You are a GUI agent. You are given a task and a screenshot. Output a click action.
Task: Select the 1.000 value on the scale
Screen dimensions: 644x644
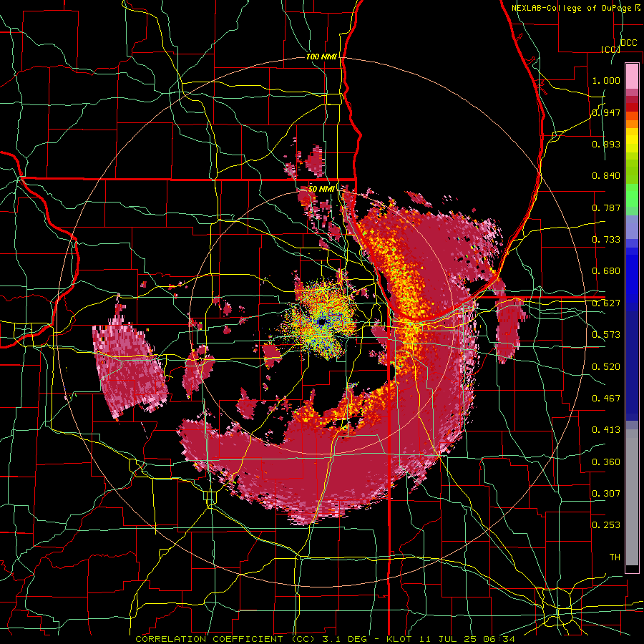pyautogui.click(x=606, y=80)
